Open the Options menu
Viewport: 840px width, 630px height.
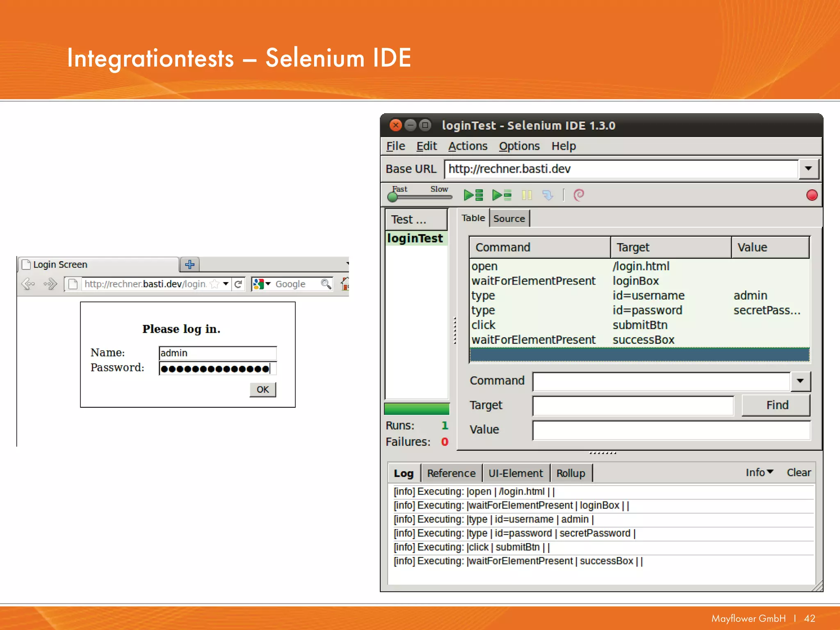pos(519,146)
